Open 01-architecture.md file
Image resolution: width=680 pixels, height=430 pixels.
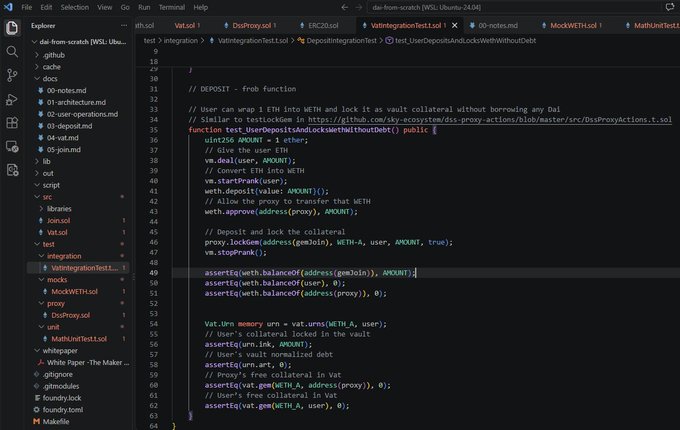point(78,102)
